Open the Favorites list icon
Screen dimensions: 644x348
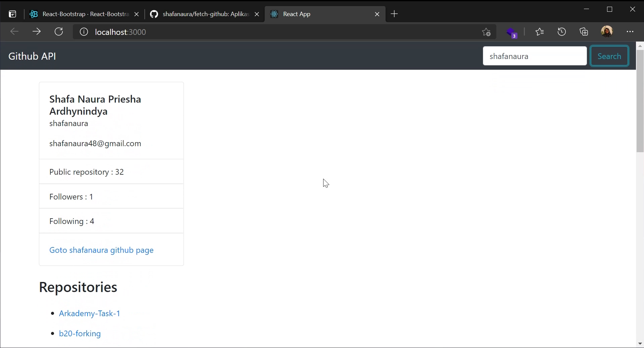pyautogui.click(x=540, y=32)
